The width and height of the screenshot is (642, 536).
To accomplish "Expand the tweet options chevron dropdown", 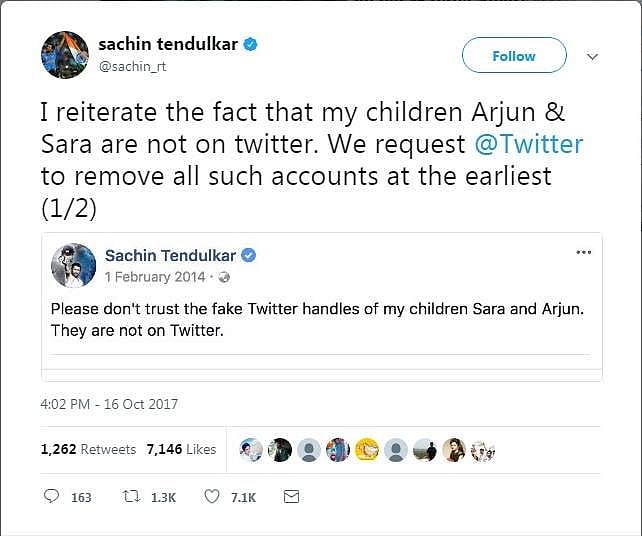I will 593,57.
